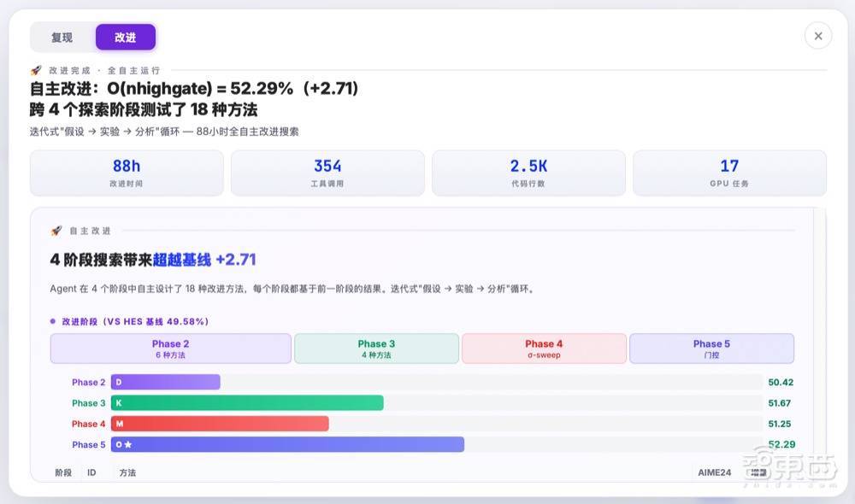Viewport: 855px width, 504px height.
Task: Click the rocket icon beside 自主改进
Action: (x=56, y=231)
